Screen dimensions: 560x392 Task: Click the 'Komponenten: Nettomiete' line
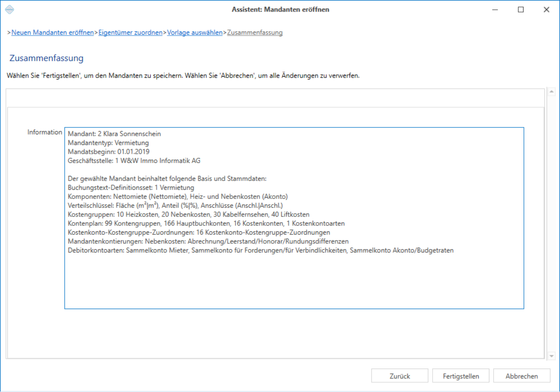click(x=178, y=197)
